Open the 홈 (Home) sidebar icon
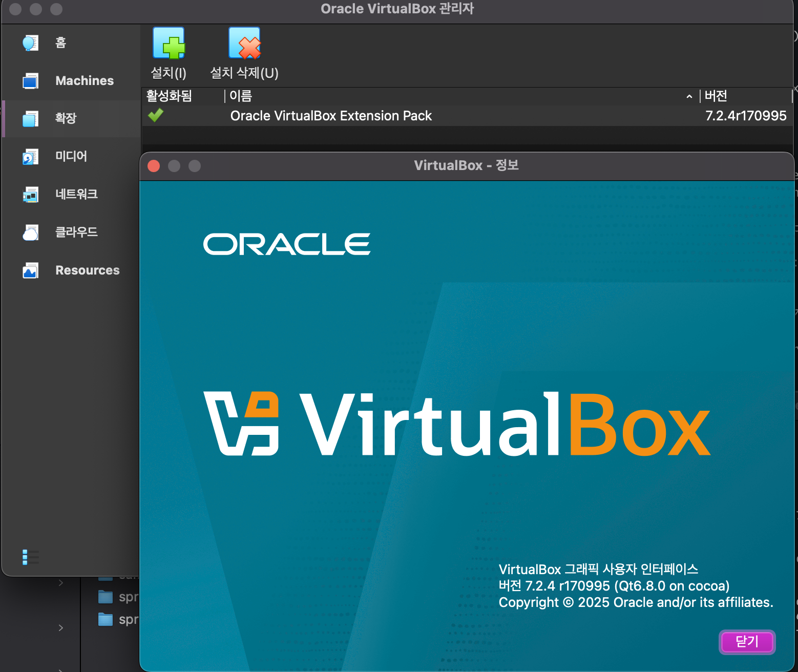 coord(31,43)
